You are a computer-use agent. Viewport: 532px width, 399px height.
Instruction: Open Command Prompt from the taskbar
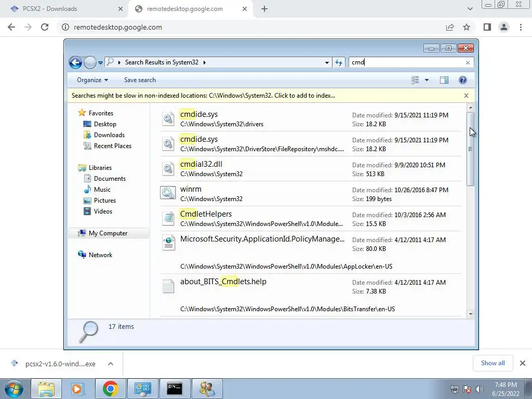coord(175,389)
